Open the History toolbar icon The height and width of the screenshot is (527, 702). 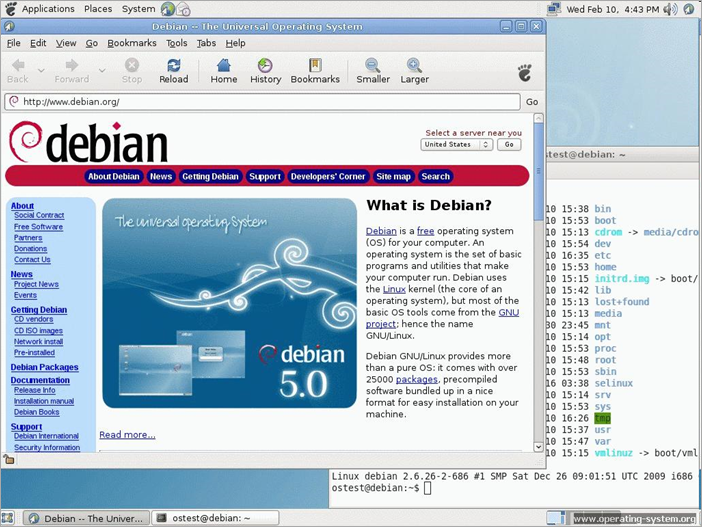pos(265,69)
